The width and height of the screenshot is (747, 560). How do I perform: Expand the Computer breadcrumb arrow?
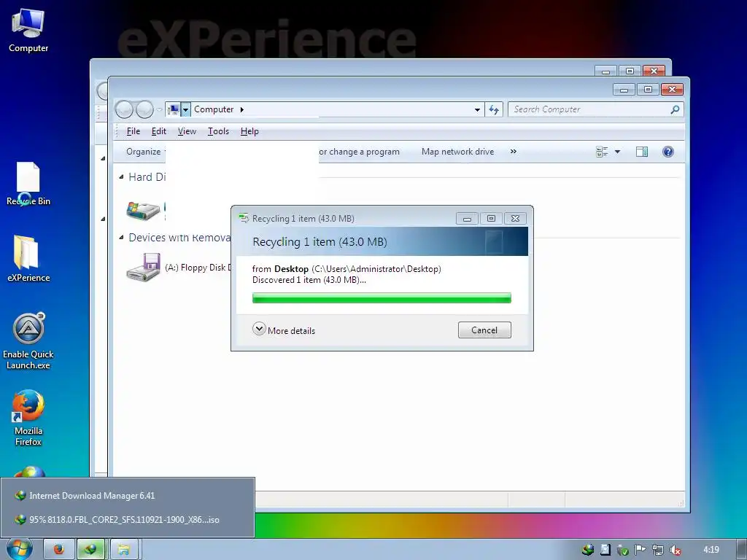tap(242, 109)
